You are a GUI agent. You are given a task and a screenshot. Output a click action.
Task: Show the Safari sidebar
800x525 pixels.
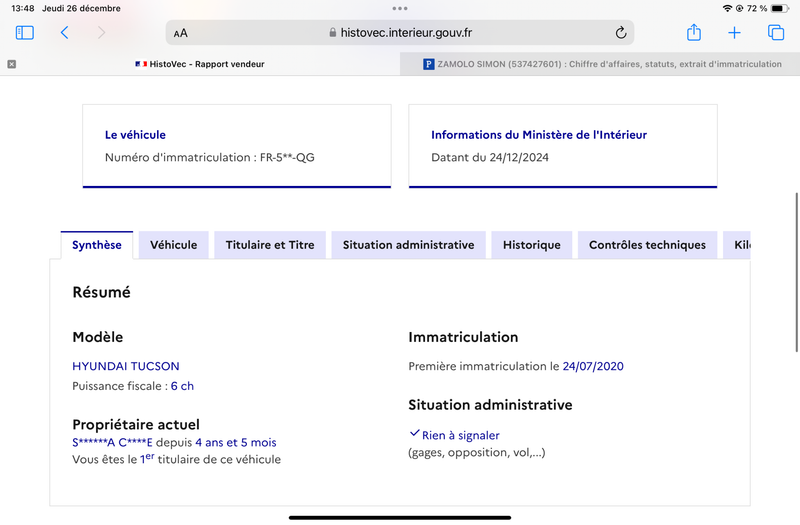click(x=24, y=33)
